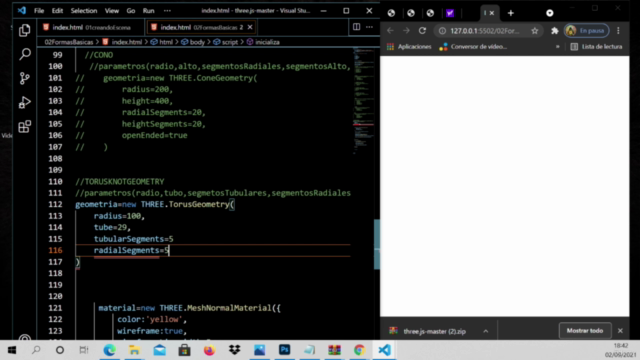
Task: Click the 02FormasBasicas breadcrumb folder
Action: pos(69,42)
